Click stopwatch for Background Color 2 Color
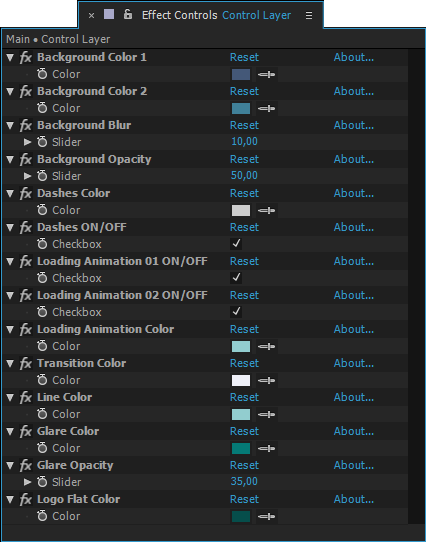 coord(42,108)
